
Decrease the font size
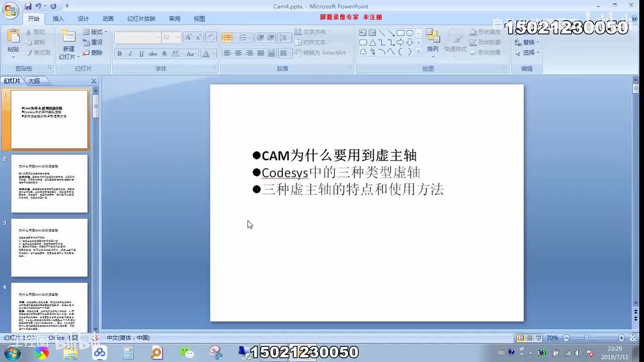click(x=199, y=37)
